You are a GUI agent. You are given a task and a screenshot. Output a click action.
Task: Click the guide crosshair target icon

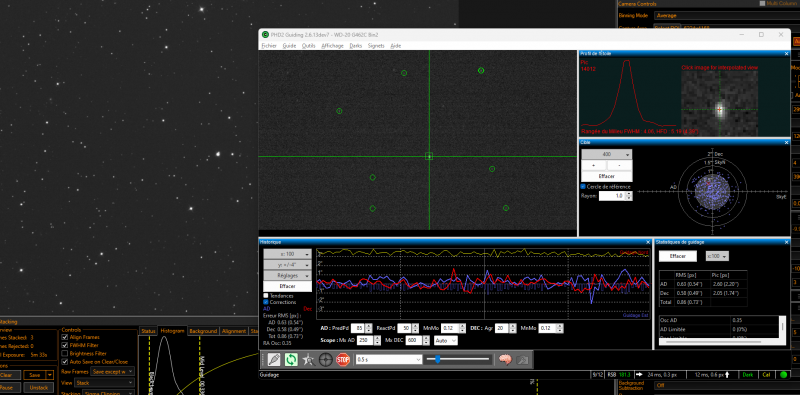click(326, 360)
